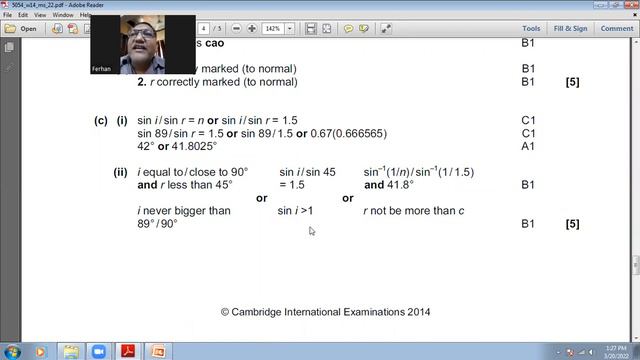Open Windows Explorer from taskbar

(x=71, y=351)
